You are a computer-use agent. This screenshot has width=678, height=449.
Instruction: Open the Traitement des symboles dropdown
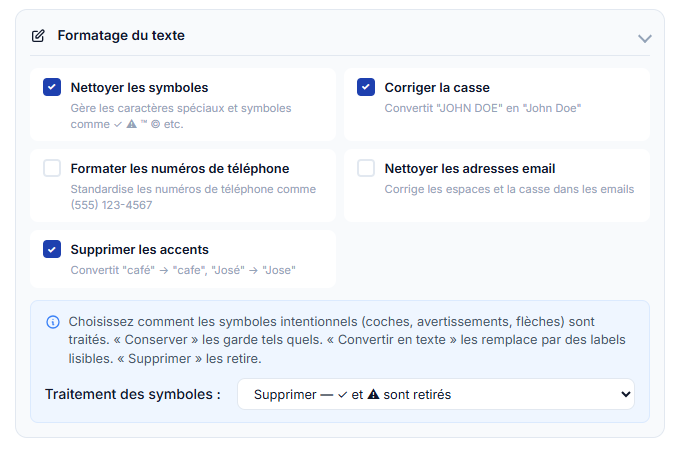pos(435,394)
